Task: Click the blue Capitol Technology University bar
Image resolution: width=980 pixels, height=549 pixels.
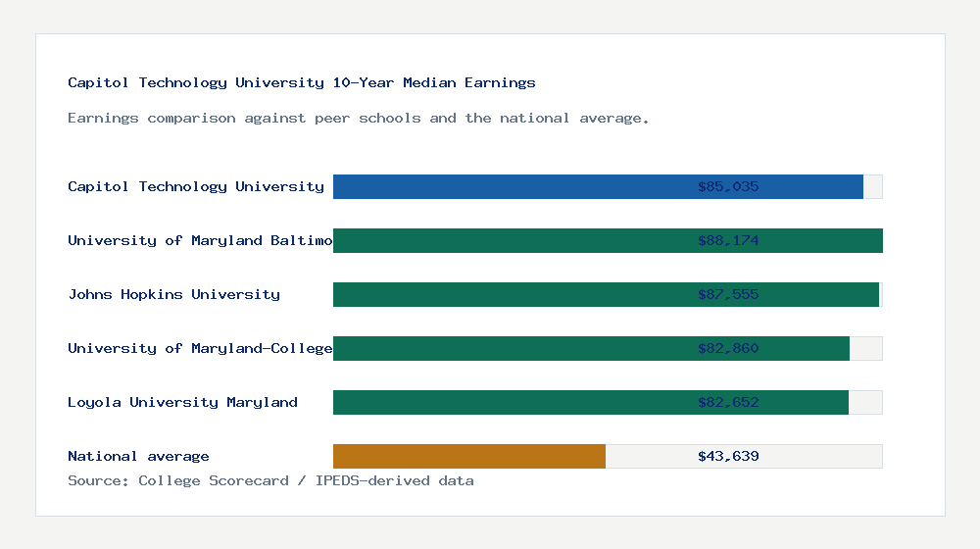Action: coord(598,187)
